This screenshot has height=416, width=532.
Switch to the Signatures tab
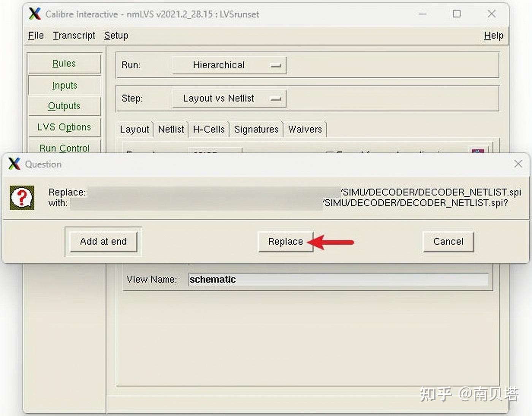pos(256,129)
